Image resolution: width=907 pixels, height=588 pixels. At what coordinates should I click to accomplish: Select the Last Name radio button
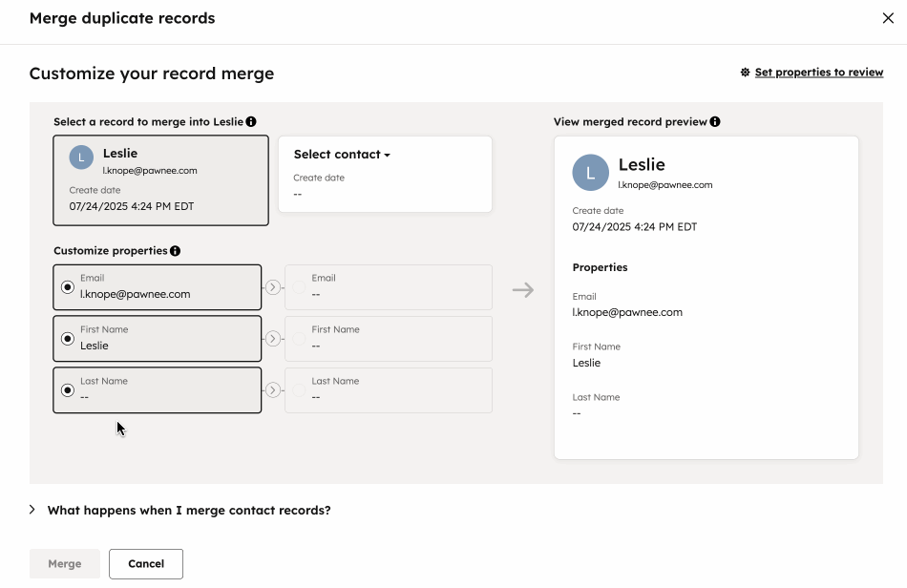[66, 389]
